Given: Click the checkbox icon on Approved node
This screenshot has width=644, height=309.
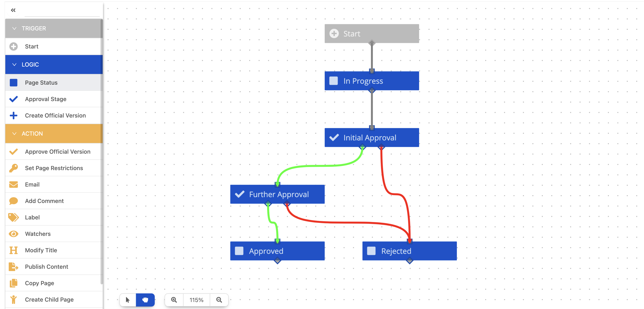Looking at the screenshot, I should pos(239,251).
